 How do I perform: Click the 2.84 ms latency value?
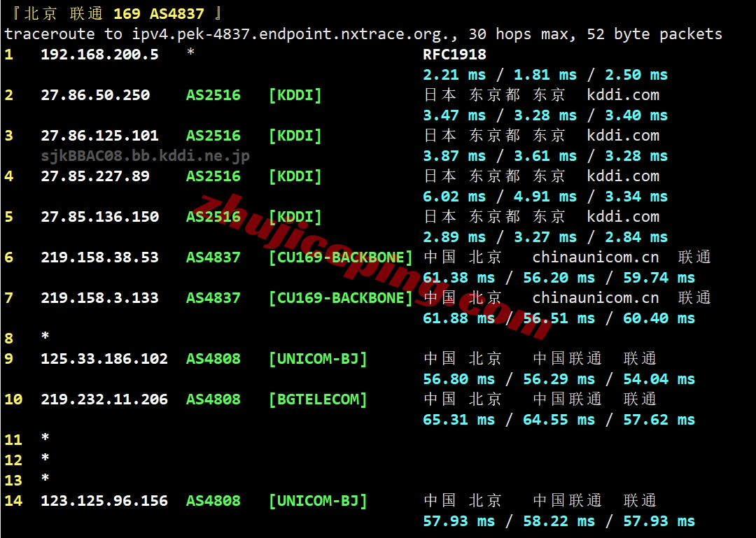636,237
